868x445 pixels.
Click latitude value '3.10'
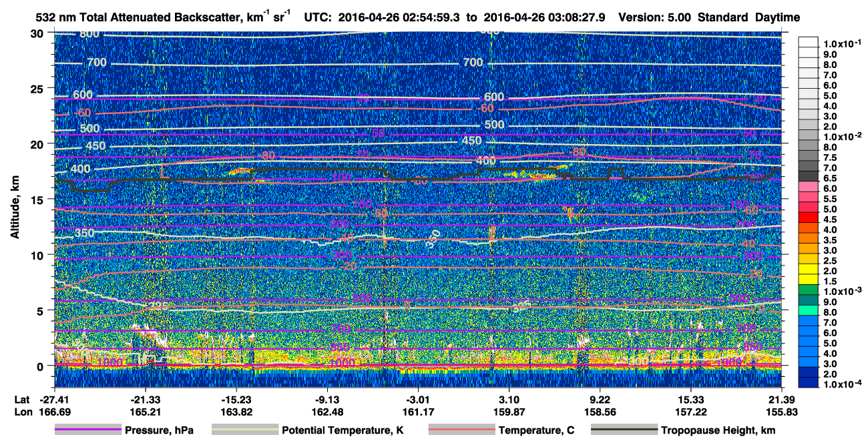click(x=509, y=398)
